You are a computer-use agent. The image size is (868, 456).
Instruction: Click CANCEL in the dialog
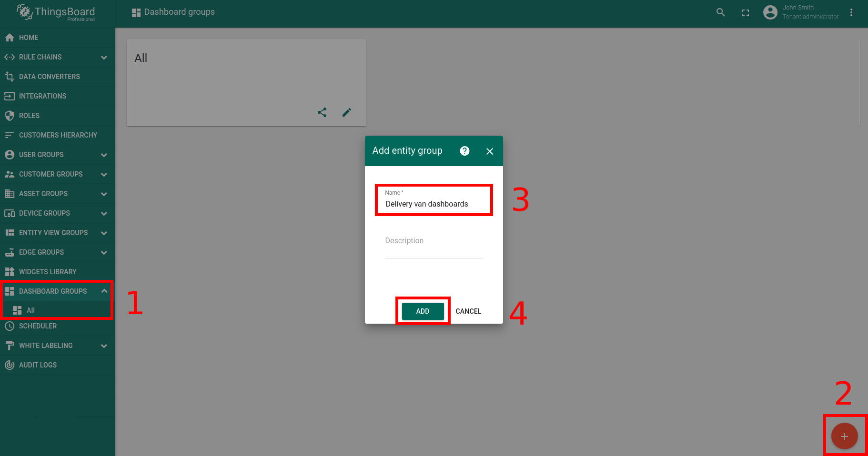tap(468, 311)
